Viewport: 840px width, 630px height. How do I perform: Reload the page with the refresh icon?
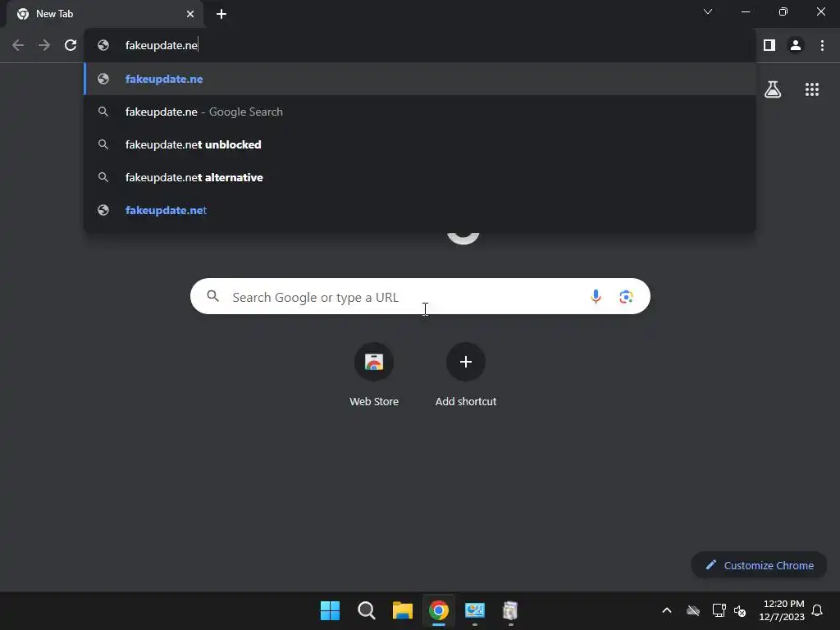pyautogui.click(x=71, y=46)
